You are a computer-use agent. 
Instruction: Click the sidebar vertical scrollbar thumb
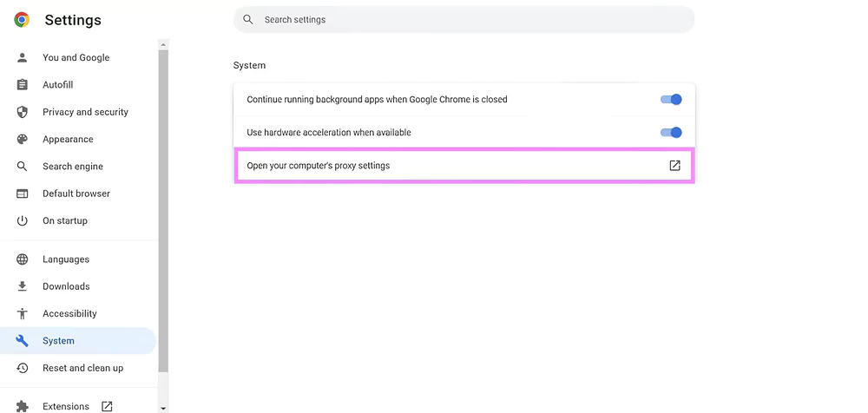[163, 210]
